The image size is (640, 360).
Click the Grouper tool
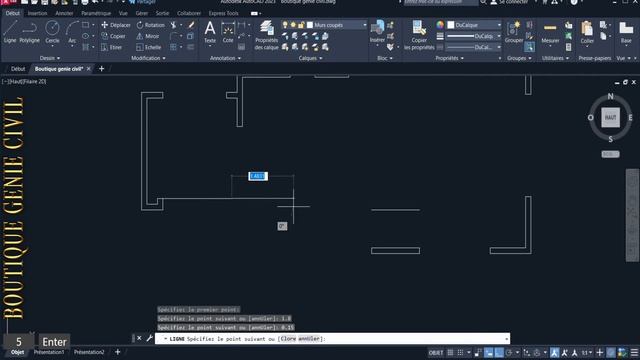coord(513,32)
